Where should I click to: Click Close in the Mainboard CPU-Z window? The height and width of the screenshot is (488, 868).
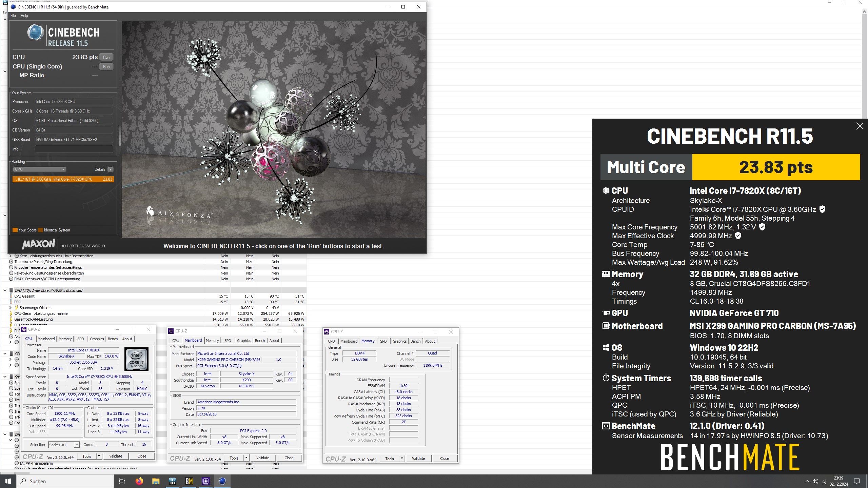289,458
